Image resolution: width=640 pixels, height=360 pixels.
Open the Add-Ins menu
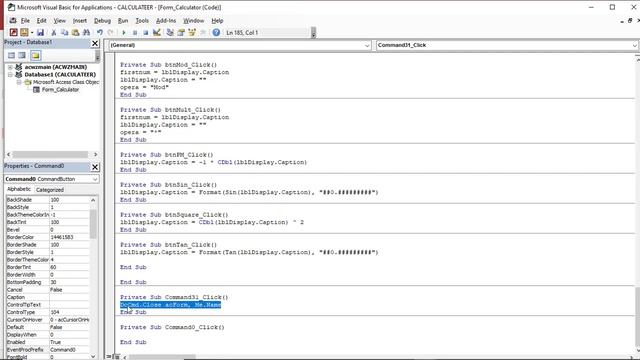(x=166, y=20)
